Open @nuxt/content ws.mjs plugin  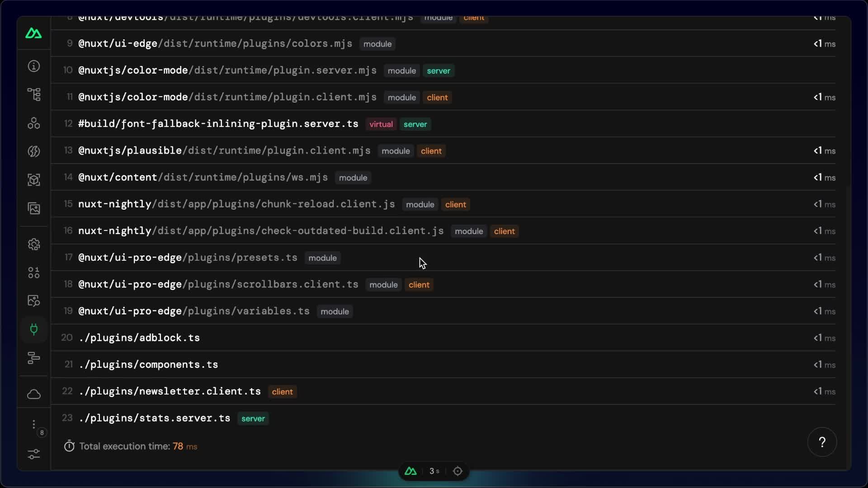[x=203, y=177]
